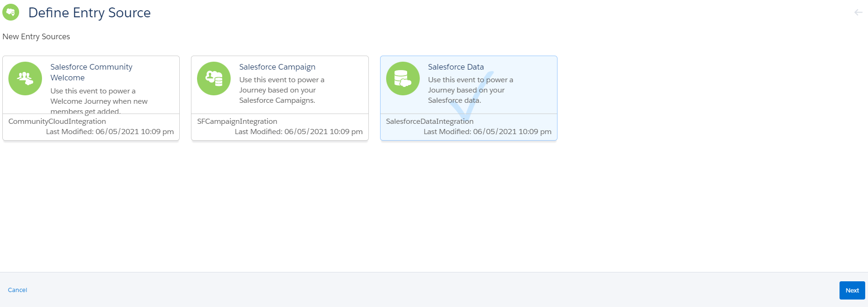This screenshot has height=307, width=868.
Task: Click the Salesforce data description text
Action: tap(471, 90)
